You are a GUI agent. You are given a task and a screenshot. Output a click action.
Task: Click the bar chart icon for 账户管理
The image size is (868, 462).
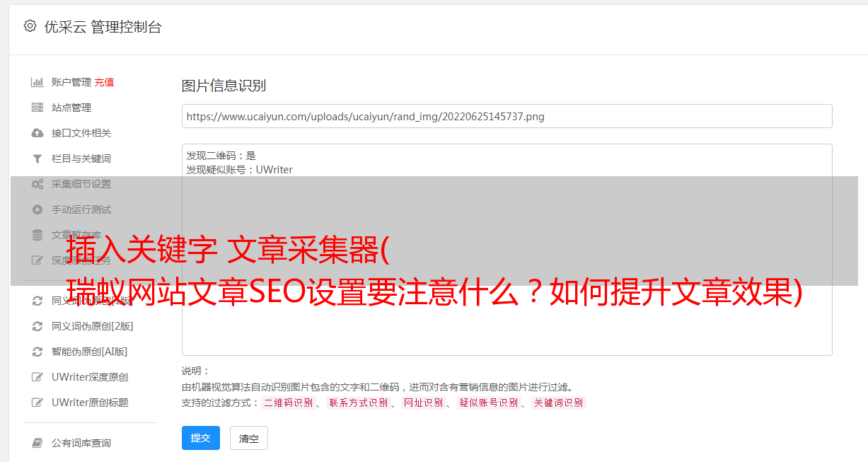click(37, 82)
